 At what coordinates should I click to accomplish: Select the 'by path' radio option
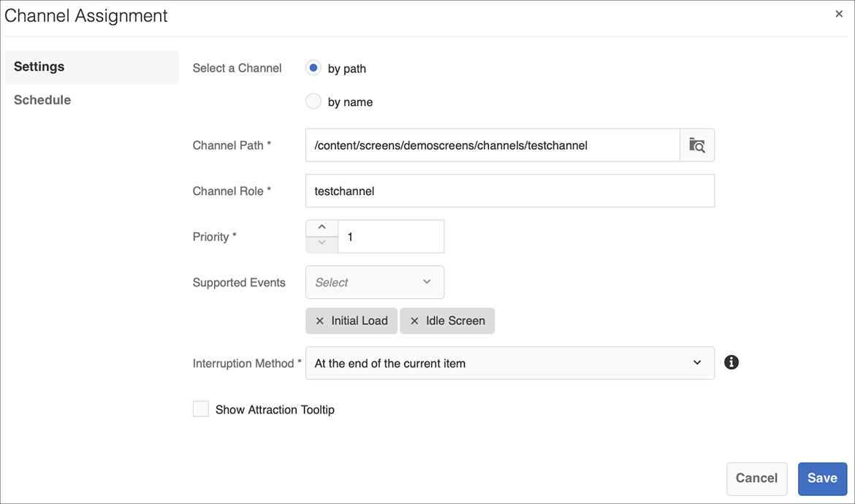pyautogui.click(x=313, y=68)
